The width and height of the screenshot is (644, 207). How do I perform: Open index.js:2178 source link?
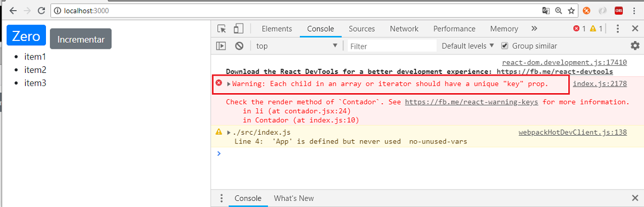click(600, 84)
